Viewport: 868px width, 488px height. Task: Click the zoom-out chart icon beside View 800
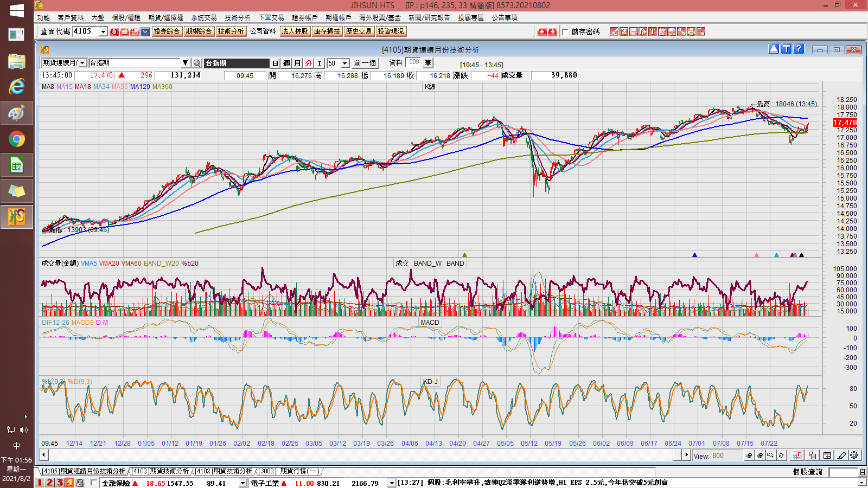[760, 455]
